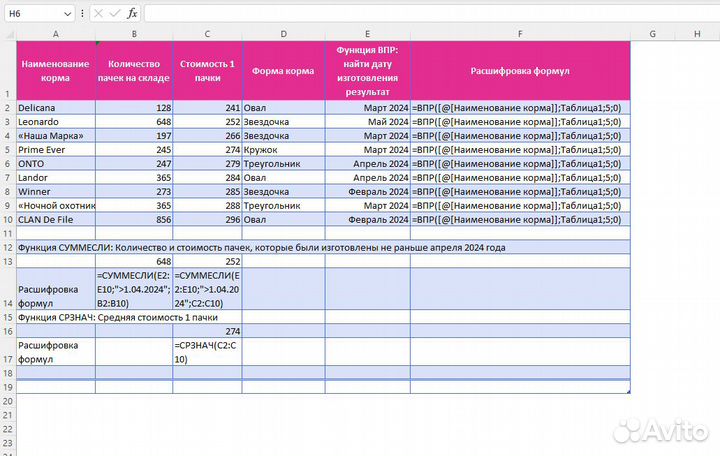Select СУММЕСЛИ result cell 648 in row 13

pos(134,261)
